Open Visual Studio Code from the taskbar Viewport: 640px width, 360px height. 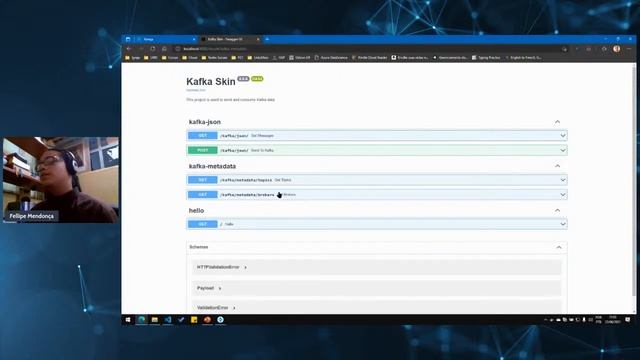point(168,320)
